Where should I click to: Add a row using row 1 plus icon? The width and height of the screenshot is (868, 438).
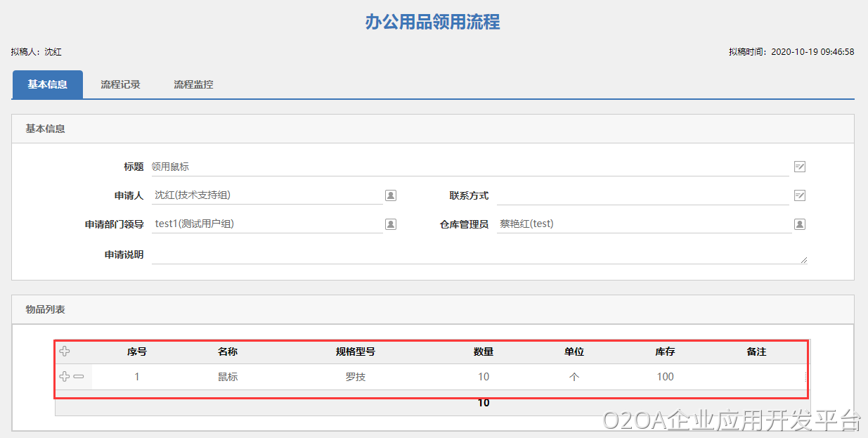click(x=65, y=377)
